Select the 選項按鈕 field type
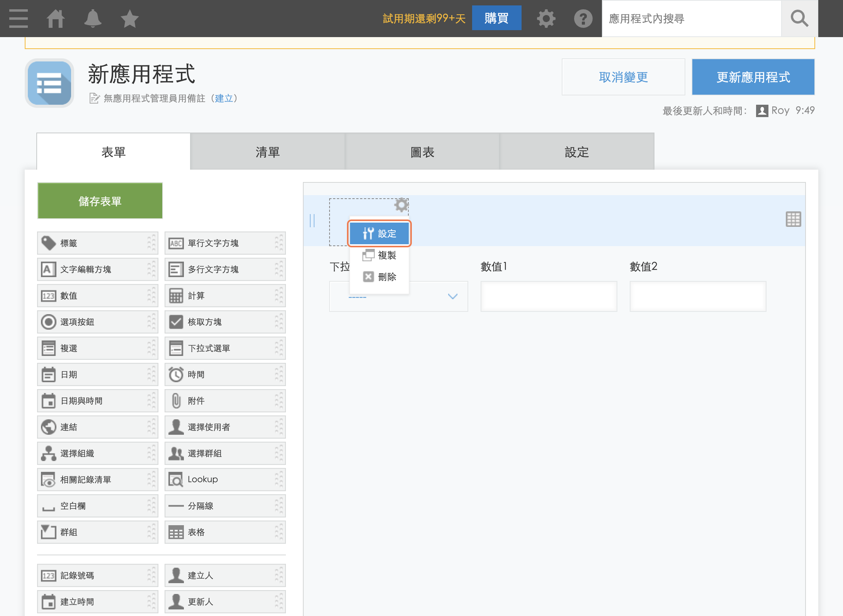This screenshot has height=616, width=843. [x=98, y=322]
